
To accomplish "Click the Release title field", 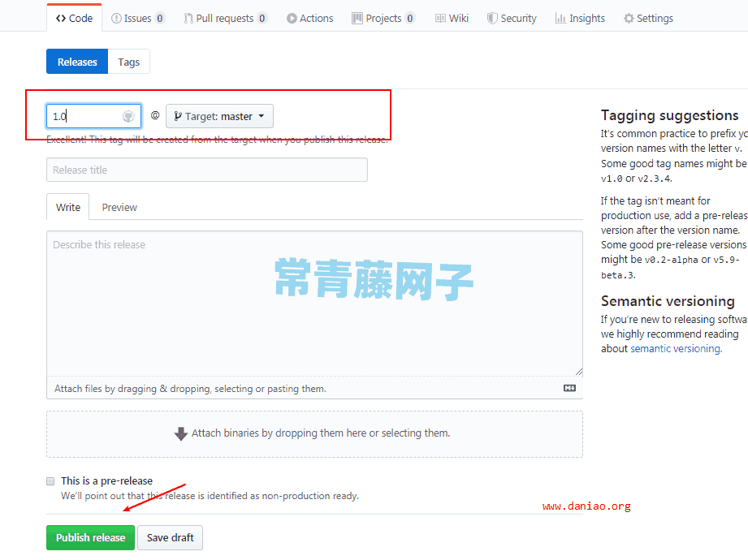I will (207, 170).
